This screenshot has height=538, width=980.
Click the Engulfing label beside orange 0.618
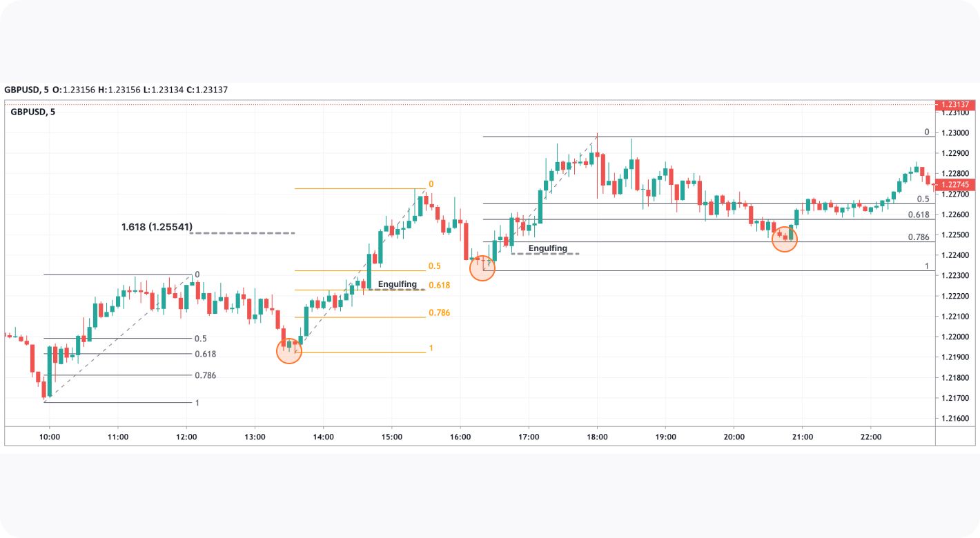point(398,284)
